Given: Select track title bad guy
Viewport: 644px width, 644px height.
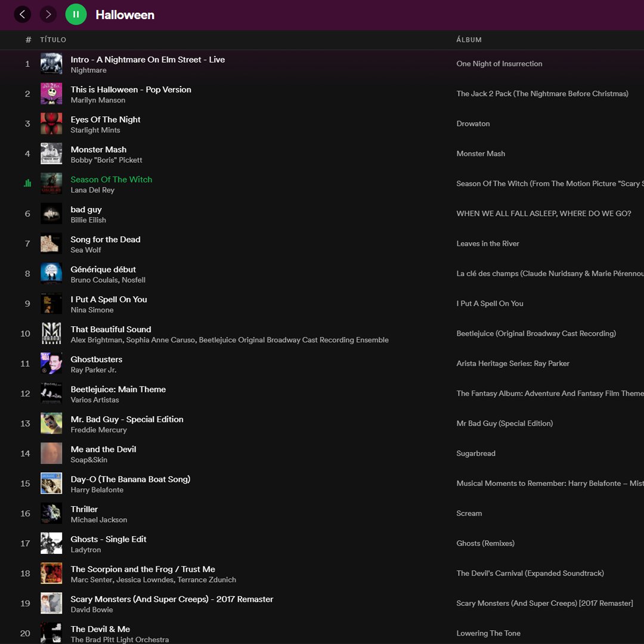Looking at the screenshot, I should tap(86, 209).
